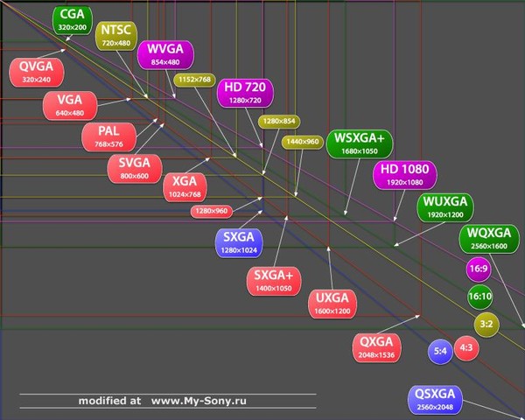Click the WVGA 854×480 label
Viewport: 525px width, 420px height.
[165, 55]
